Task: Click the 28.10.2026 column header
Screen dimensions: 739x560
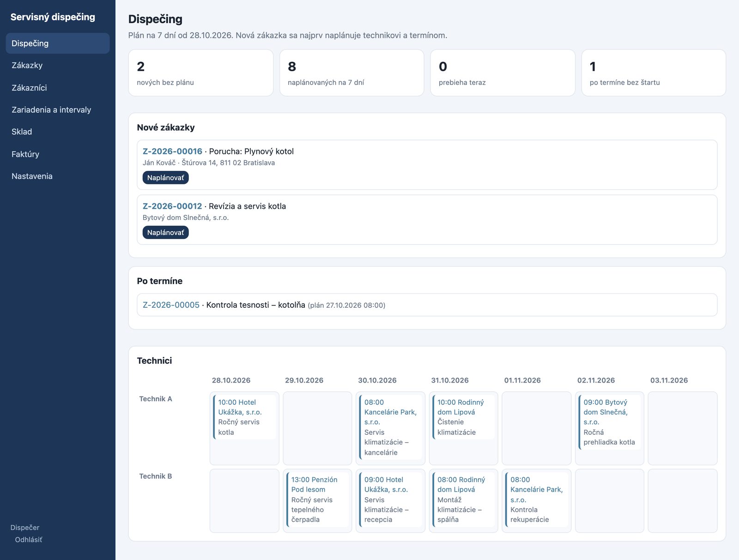Action: (231, 380)
